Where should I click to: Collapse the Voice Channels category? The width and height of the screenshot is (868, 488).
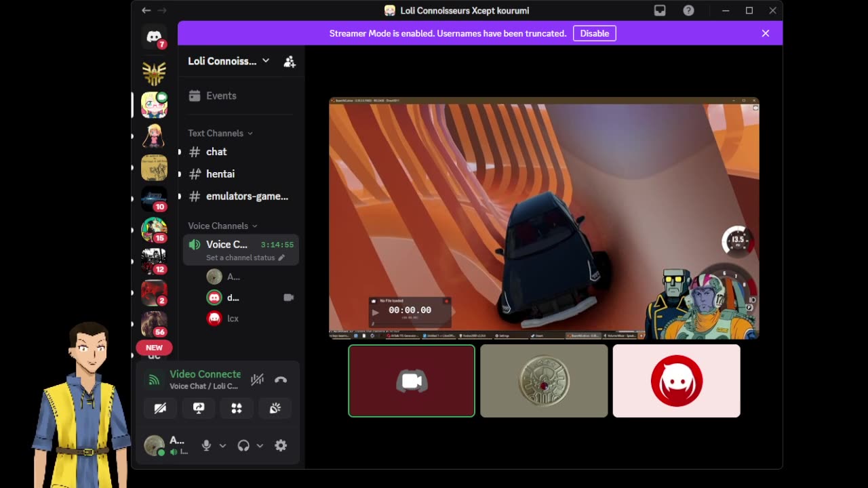click(x=222, y=226)
